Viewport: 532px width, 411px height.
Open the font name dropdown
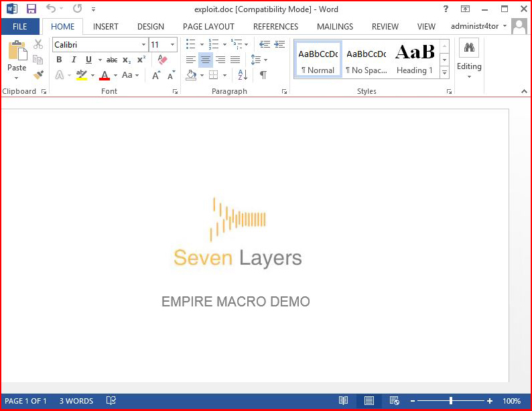(143, 45)
